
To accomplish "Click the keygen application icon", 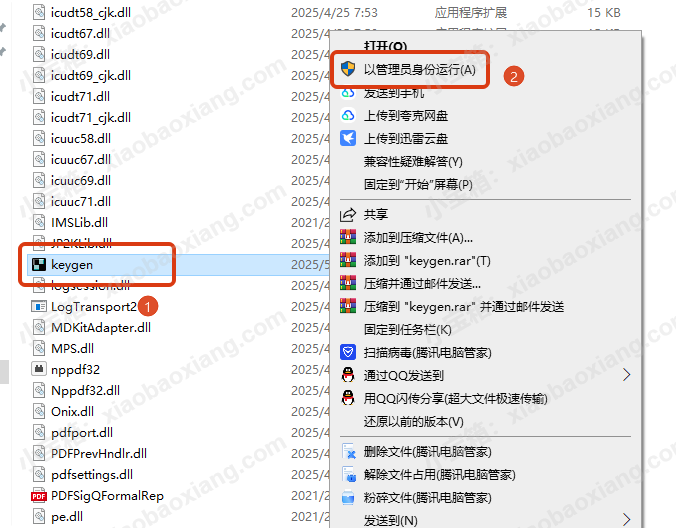I will click(39, 264).
